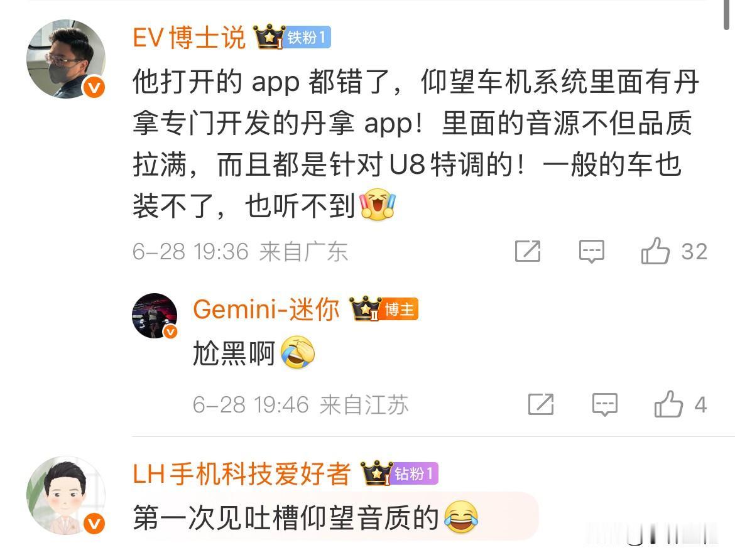The width and height of the screenshot is (735, 560).
Task: Tap the 博主 blogger badge
Action: click(x=399, y=309)
